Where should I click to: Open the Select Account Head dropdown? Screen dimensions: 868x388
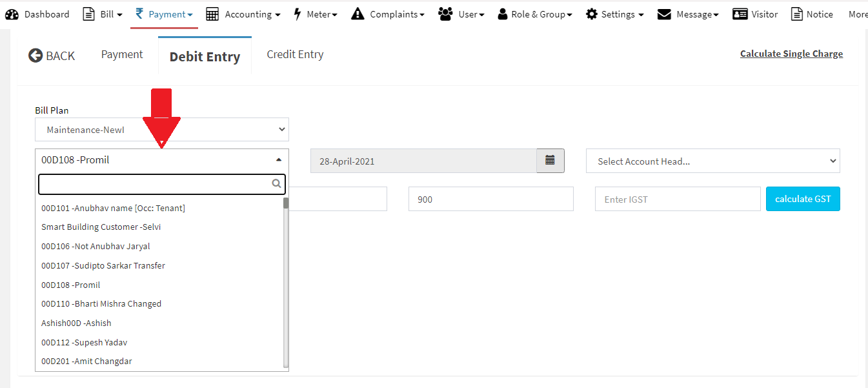(712, 161)
